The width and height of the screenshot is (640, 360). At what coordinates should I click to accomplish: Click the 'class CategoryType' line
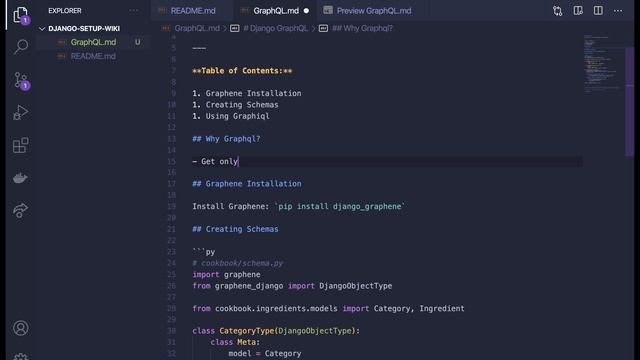[x=276, y=331]
